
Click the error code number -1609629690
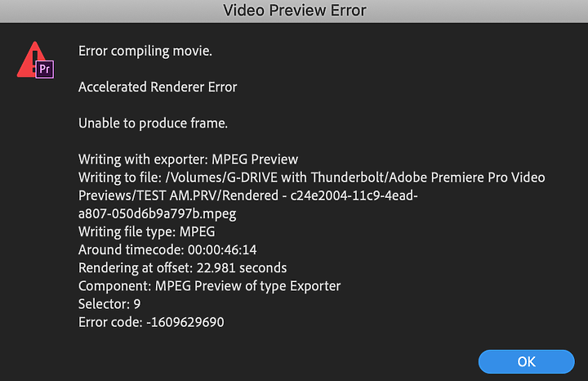185,322
